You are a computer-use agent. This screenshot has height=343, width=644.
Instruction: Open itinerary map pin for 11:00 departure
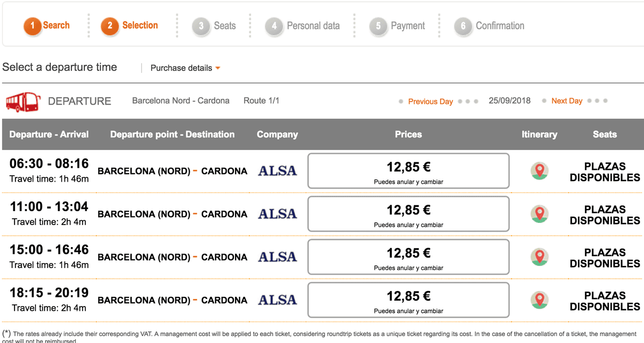[x=539, y=214]
